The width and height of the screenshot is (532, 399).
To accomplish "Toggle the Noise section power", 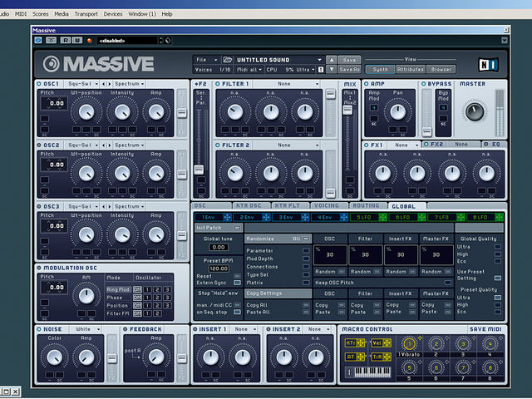I will point(39,329).
